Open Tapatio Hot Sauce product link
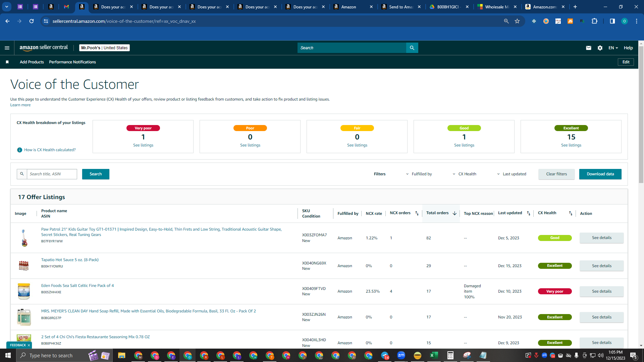 [x=70, y=260]
